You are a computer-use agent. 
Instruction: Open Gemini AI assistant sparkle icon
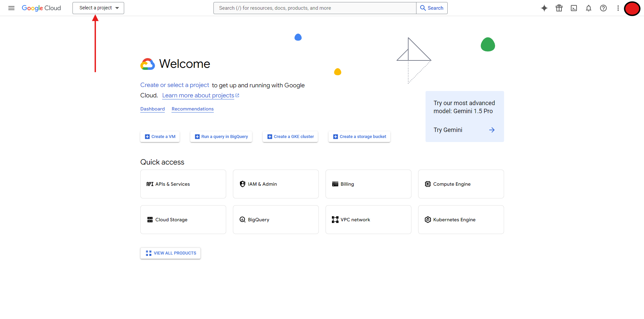pyautogui.click(x=544, y=8)
